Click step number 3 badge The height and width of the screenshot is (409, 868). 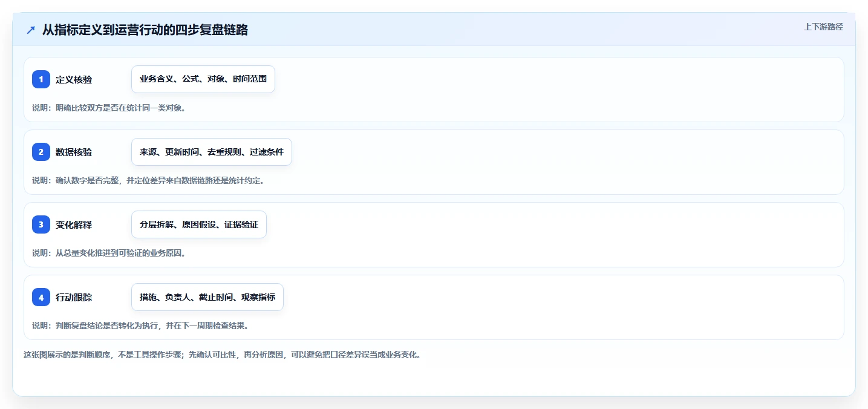tap(41, 224)
